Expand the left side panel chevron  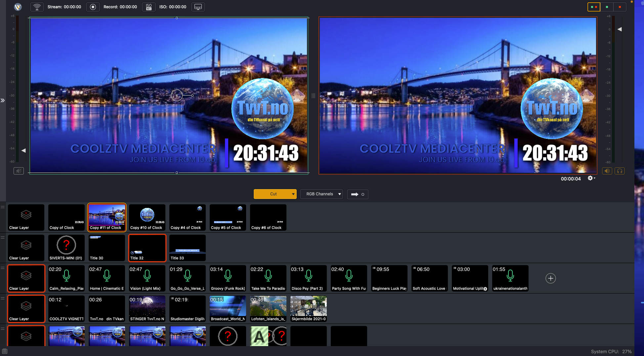click(x=3, y=100)
